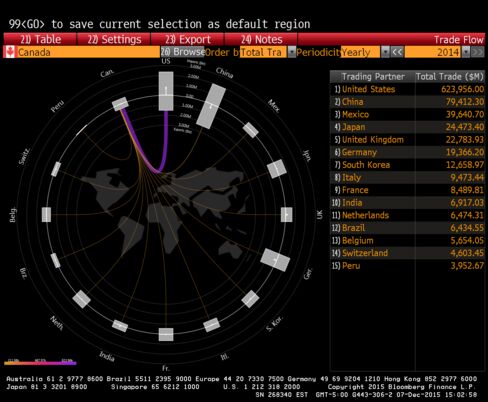
Task: Expand the Order by dropdown arrow
Action: coord(292,52)
